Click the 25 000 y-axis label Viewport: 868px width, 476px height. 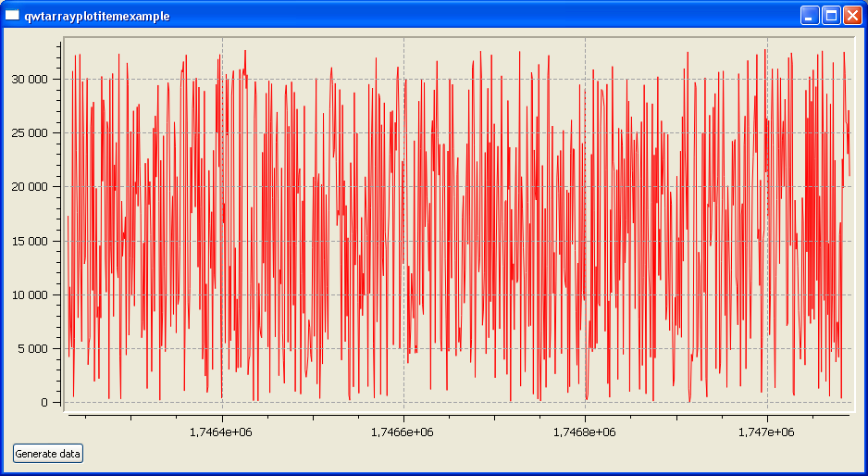[x=30, y=133]
